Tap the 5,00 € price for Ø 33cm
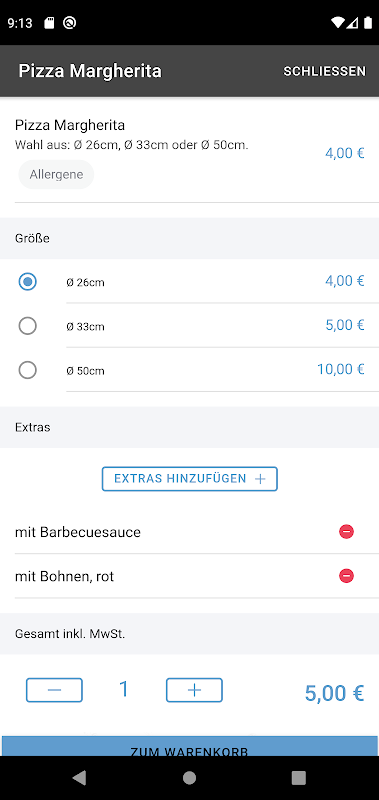 (x=345, y=325)
